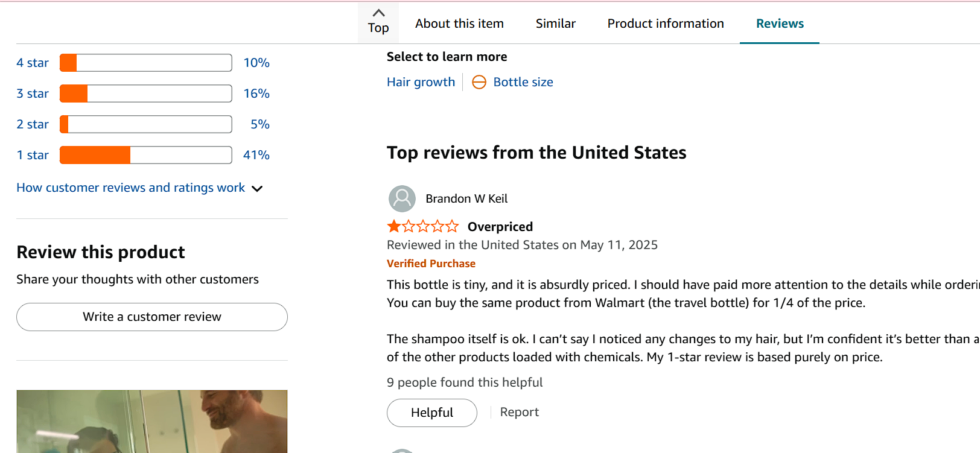This screenshot has height=453, width=980.
Task: Report Brandon W Keil's review
Action: click(519, 412)
